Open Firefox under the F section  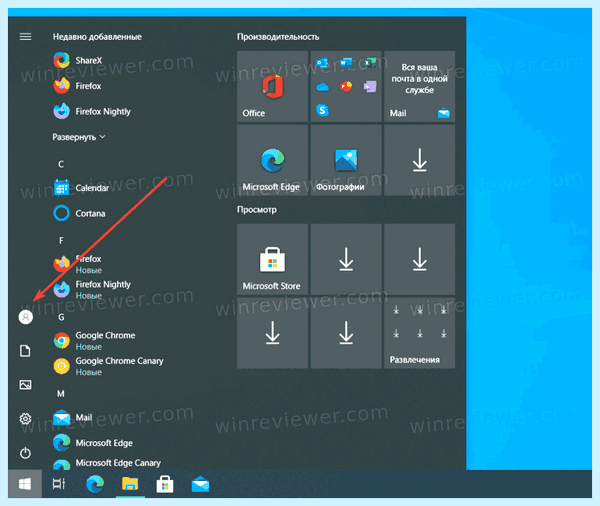coord(78,264)
